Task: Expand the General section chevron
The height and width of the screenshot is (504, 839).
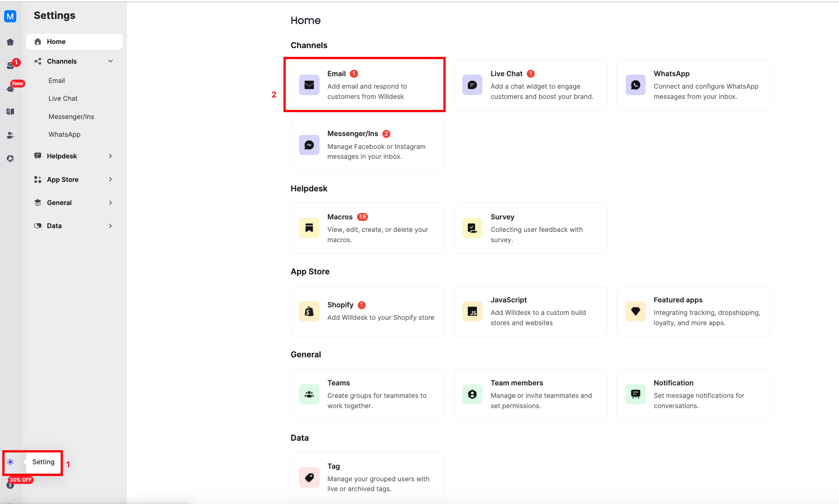Action: [111, 203]
